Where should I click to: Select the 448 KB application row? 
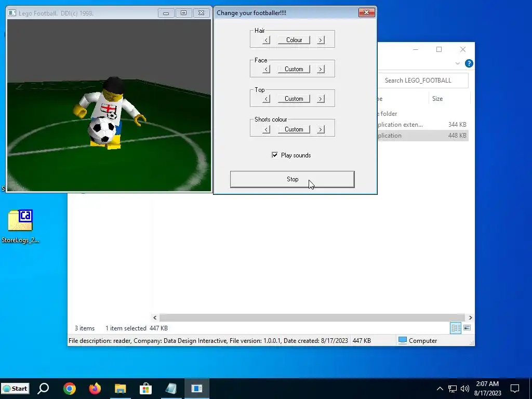[423, 136]
